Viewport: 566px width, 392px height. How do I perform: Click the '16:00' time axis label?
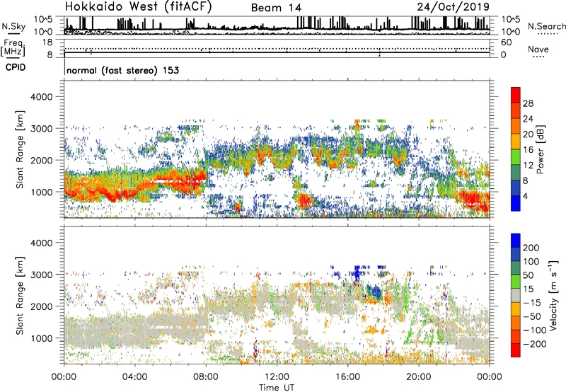[x=347, y=377]
